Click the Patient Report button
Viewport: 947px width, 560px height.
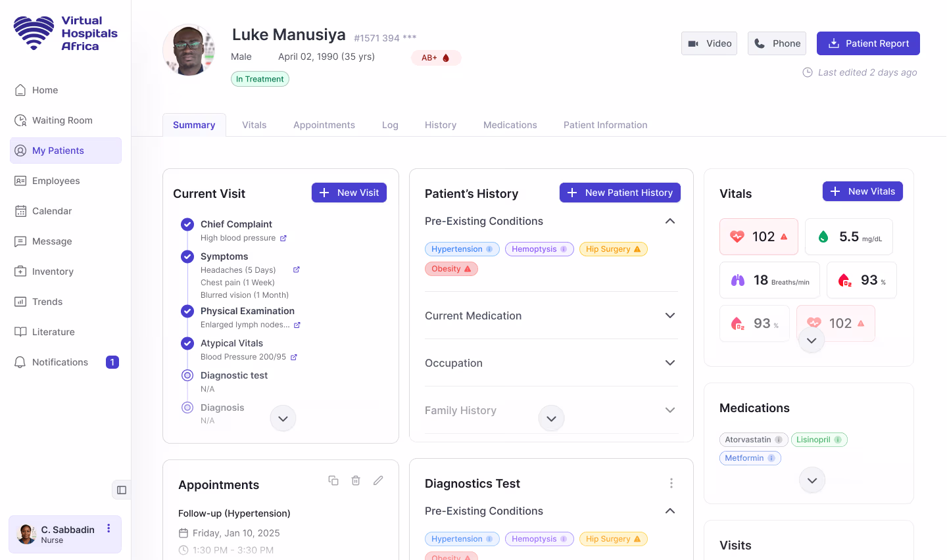pos(867,43)
